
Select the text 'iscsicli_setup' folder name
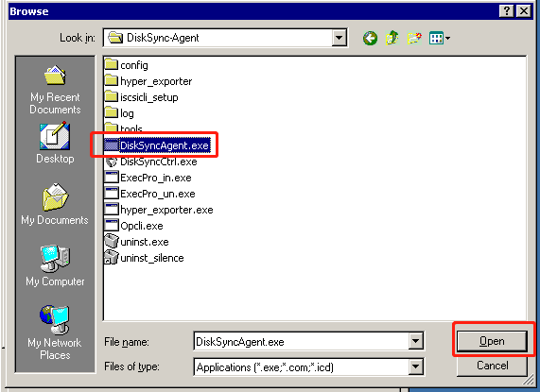tap(149, 97)
